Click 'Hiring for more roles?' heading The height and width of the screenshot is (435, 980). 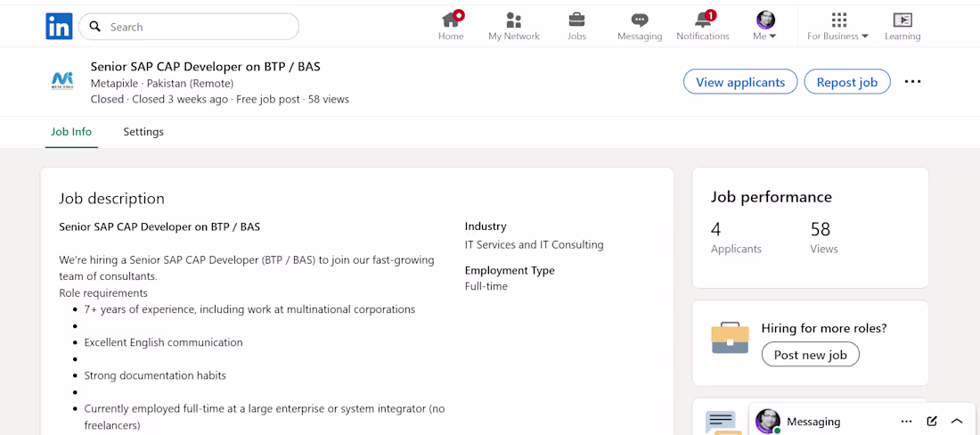(824, 329)
